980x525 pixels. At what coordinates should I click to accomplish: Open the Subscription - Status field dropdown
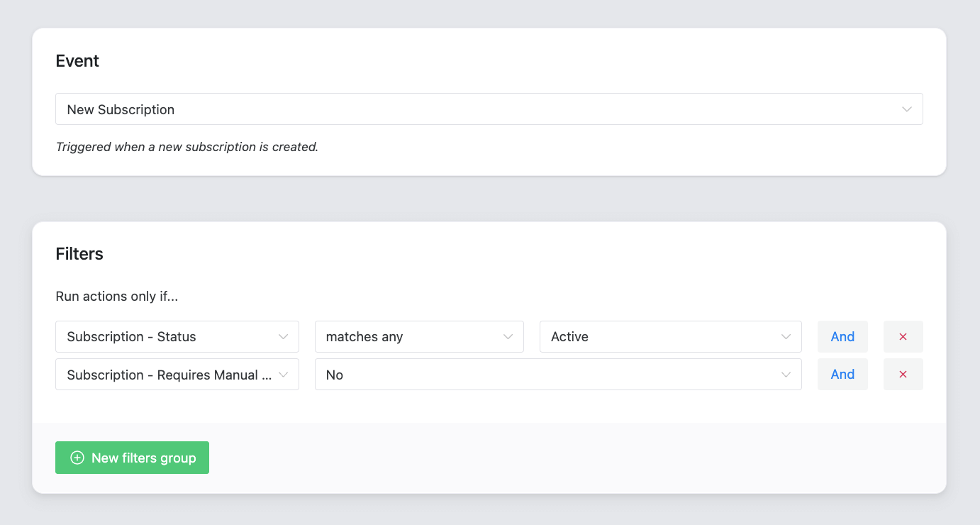coord(177,337)
